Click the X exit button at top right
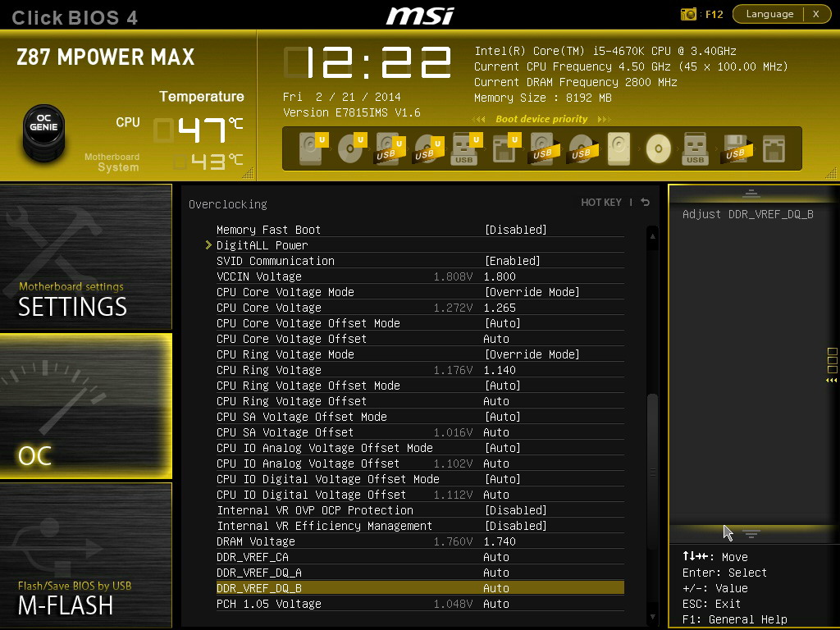This screenshot has width=840, height=630. [x=816, y=14]
